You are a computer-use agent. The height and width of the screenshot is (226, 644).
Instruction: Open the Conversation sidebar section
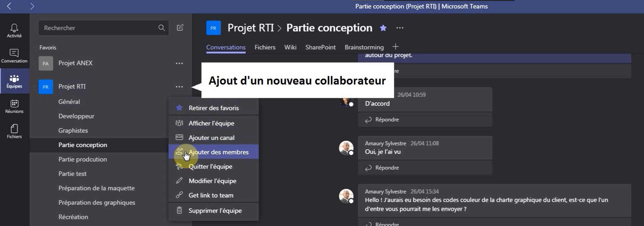coord(14,55)
